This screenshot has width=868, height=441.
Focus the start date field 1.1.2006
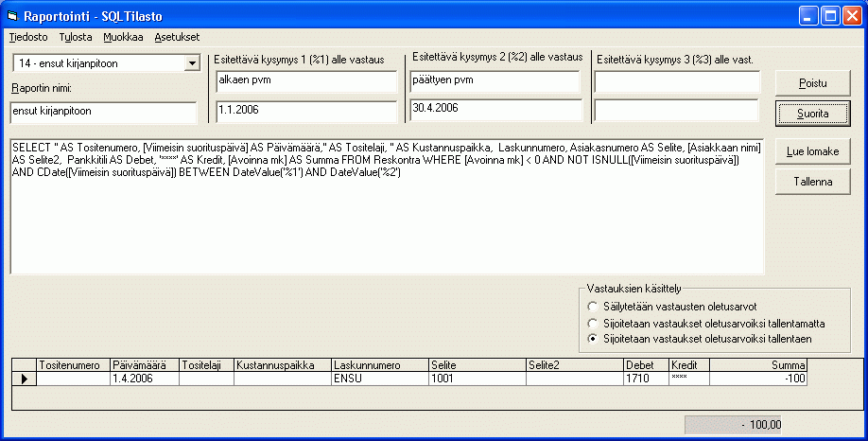[x=305, y=111]
